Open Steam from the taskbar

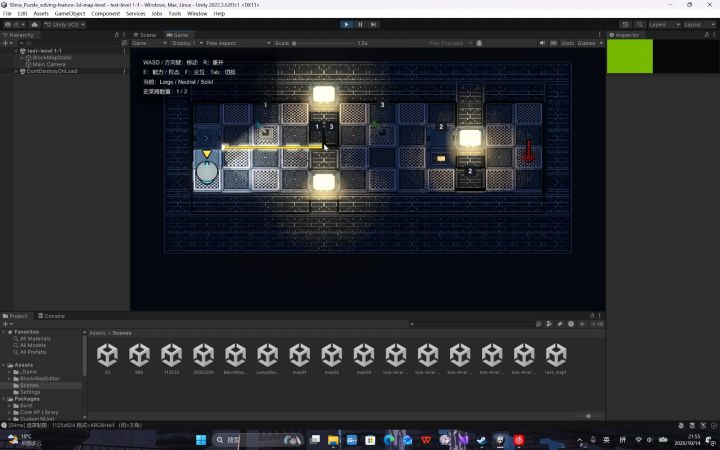pos(481,440)
